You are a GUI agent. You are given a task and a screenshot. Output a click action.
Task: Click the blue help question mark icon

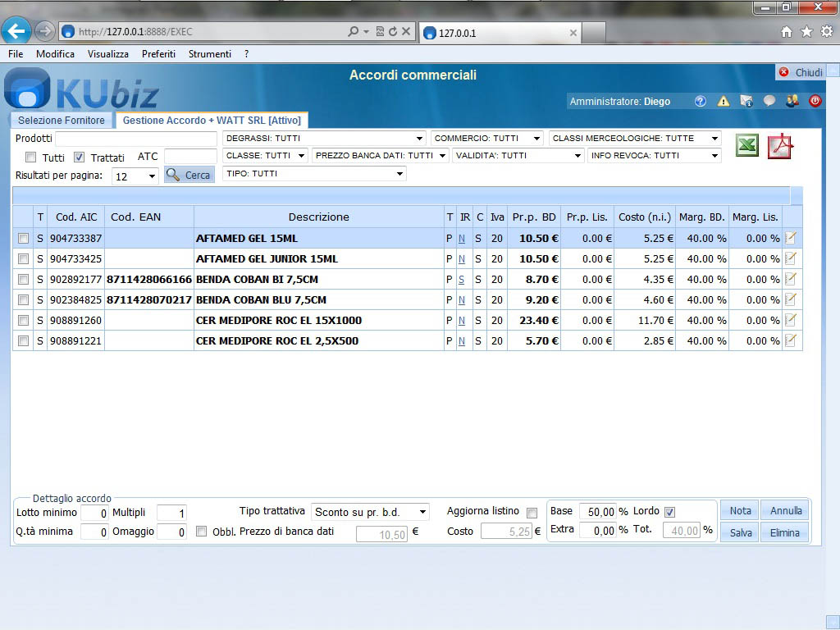[x=700, y=102]
